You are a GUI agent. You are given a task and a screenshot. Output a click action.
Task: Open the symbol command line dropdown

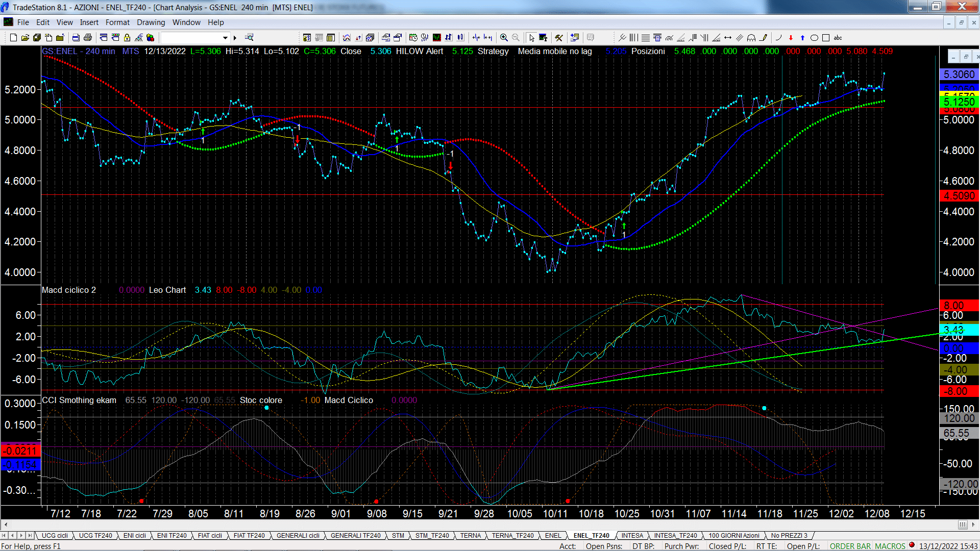pos(225,38)
